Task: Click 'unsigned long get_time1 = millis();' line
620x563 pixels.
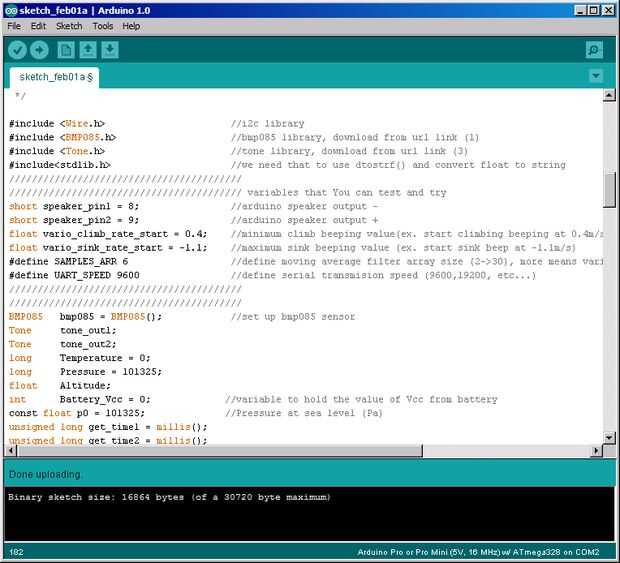Action: coord(108,427)
